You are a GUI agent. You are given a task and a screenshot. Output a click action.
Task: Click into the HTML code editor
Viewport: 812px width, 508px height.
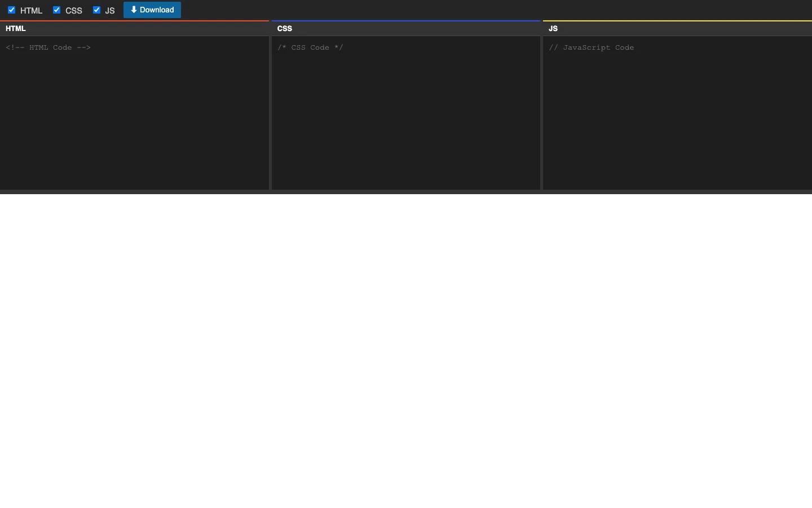point(134,113)
